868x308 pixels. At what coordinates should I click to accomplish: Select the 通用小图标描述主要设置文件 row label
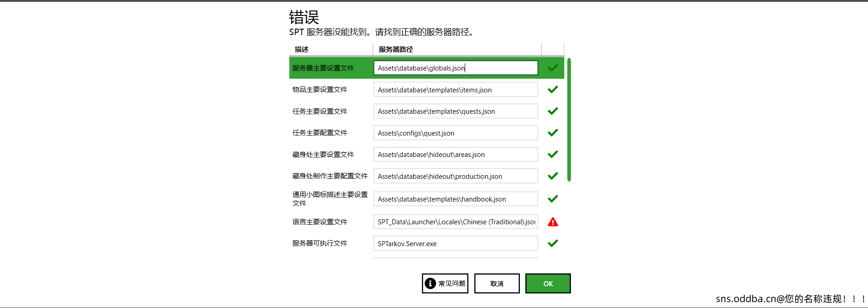coord(330,199)
